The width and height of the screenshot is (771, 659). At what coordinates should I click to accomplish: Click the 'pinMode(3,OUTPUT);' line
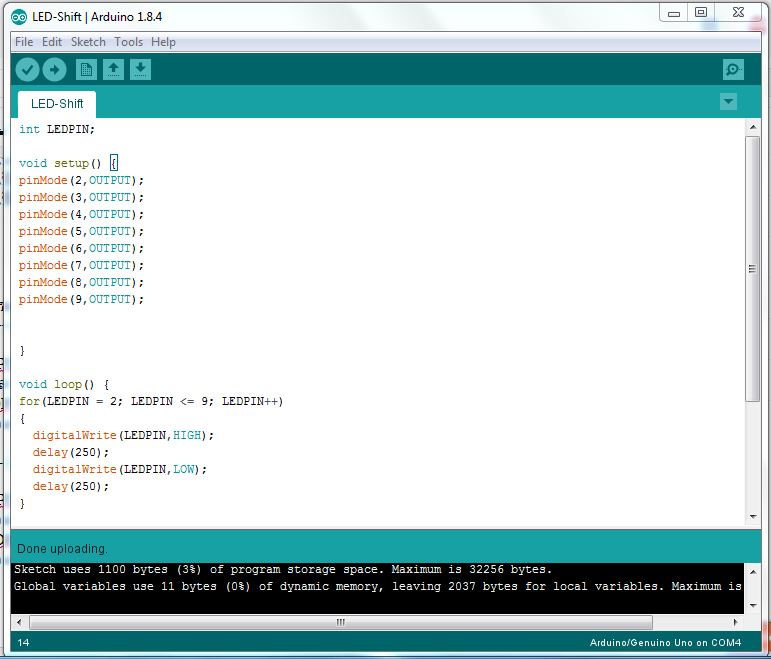[x=81, y=197]
